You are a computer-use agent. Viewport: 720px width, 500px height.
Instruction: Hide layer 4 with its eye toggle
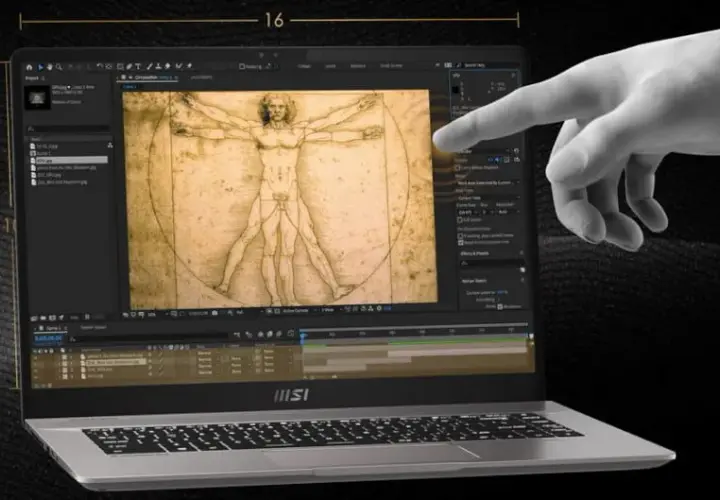[x=36, y=377]
